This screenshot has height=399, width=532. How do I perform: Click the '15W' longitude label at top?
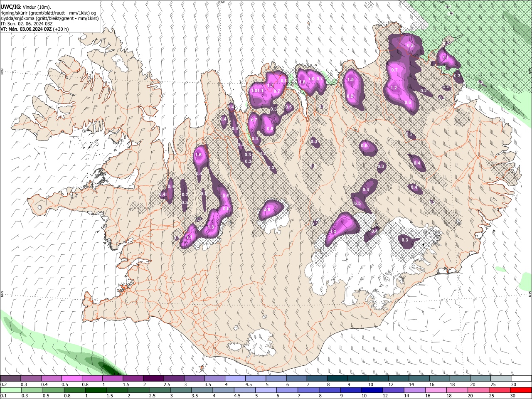[x=440, y=2]
